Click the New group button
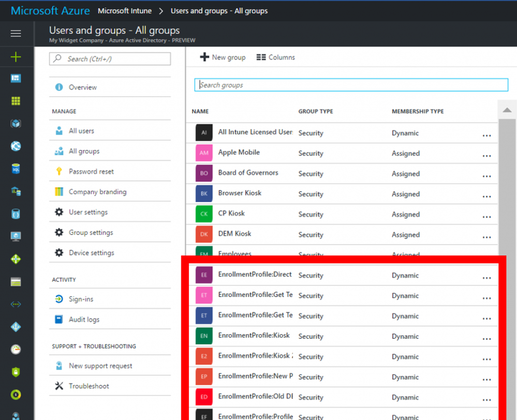The image size is (517, 420). click(223, 57)
